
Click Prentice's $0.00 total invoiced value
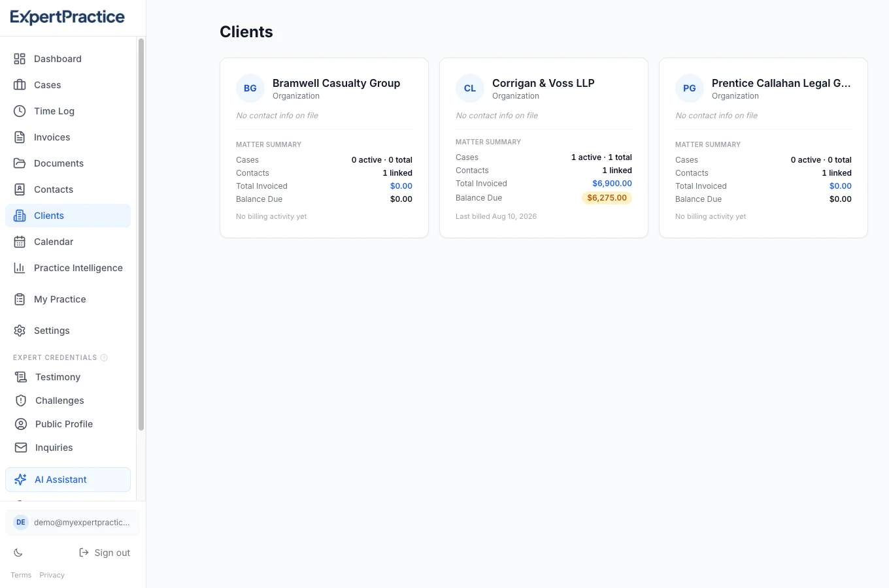841,186
